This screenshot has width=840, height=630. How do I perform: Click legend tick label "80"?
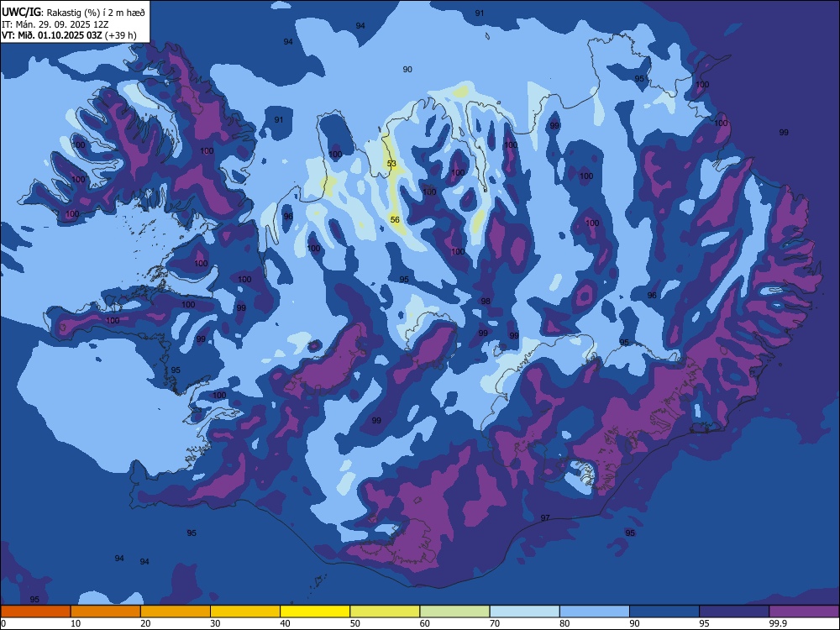coord(564,623)
